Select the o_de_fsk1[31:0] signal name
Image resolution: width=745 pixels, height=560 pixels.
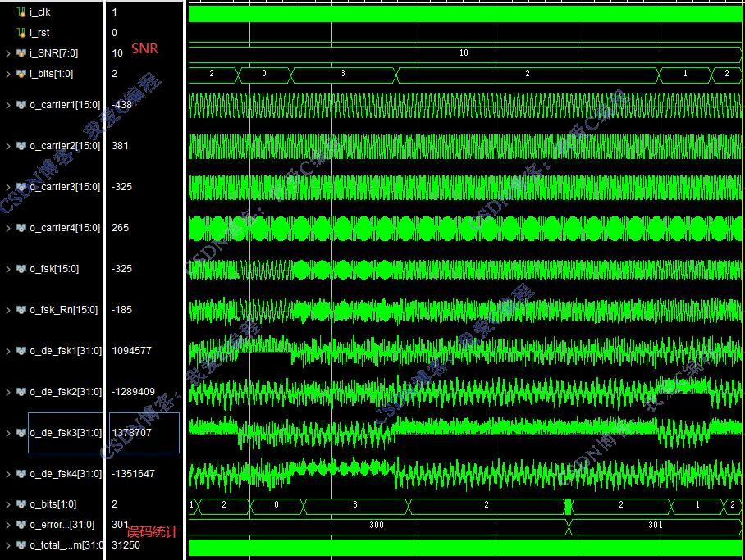click(x=66, y=351)
